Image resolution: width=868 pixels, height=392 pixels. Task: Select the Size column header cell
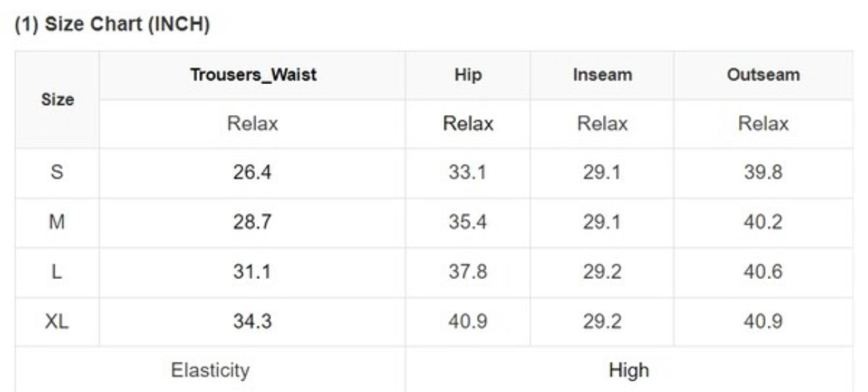coord(57,100)
